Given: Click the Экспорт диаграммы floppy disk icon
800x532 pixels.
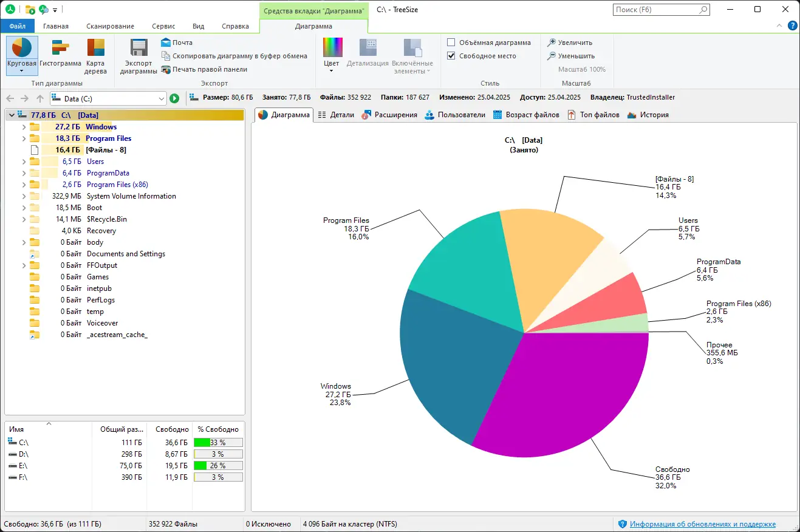Looking at the screenshot, I should tap(139, 47).
